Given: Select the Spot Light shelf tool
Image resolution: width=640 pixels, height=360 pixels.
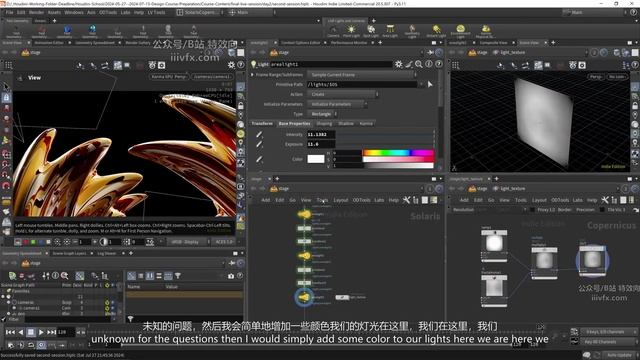Looking at the screenshot, I should pos(371,31).
